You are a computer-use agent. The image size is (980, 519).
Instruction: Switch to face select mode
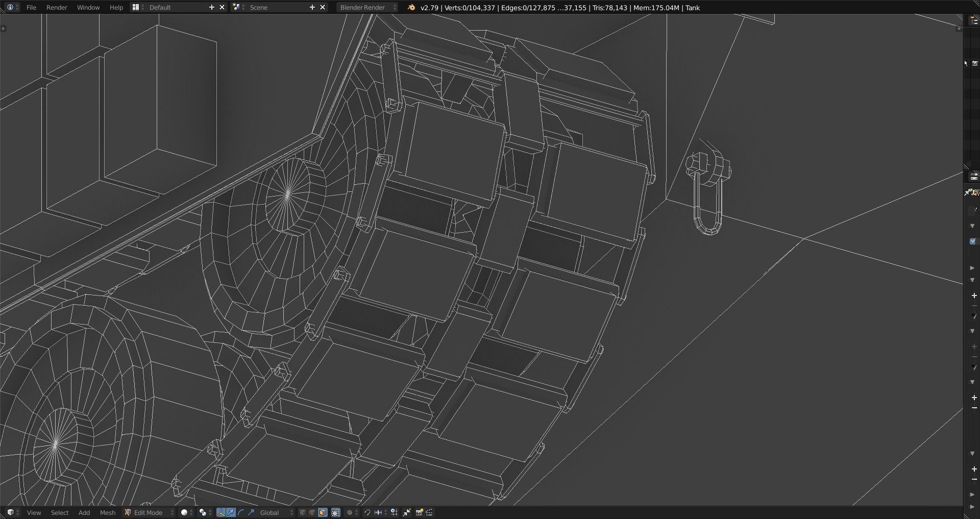tap(323, 512)
